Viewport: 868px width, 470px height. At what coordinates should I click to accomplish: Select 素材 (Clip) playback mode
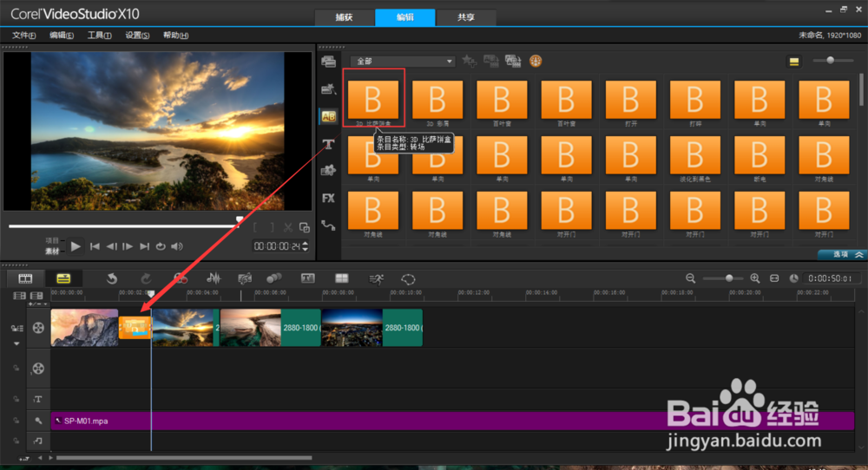click(52, 251)
